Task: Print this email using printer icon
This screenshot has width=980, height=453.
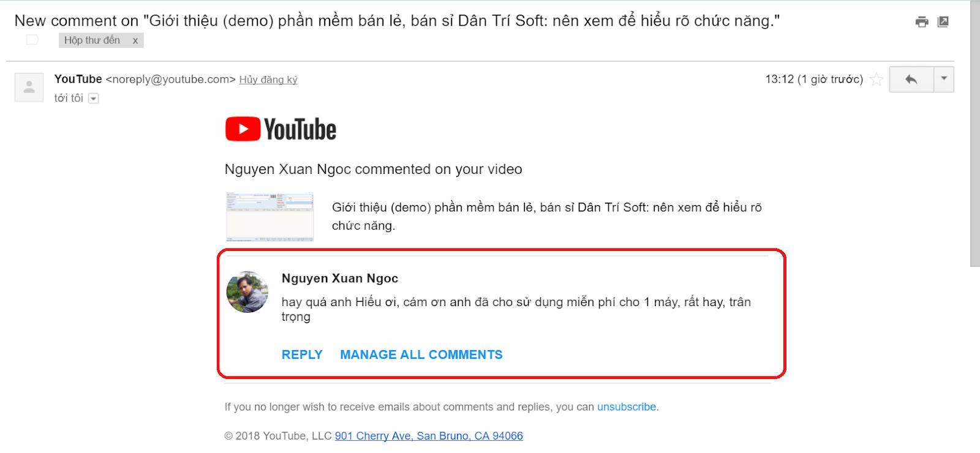Action: tap(922, 22)
